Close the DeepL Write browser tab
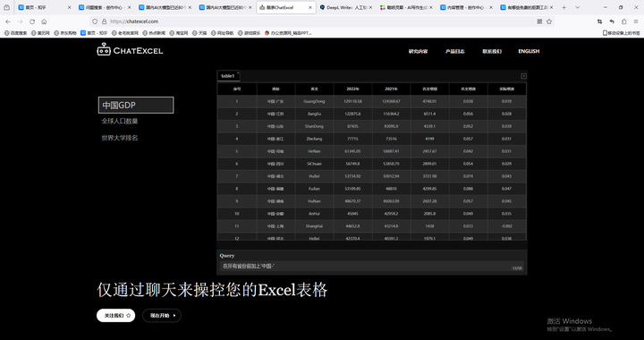Screen dimensions: 644x340 pyautogui.click(x=370, y=7)
